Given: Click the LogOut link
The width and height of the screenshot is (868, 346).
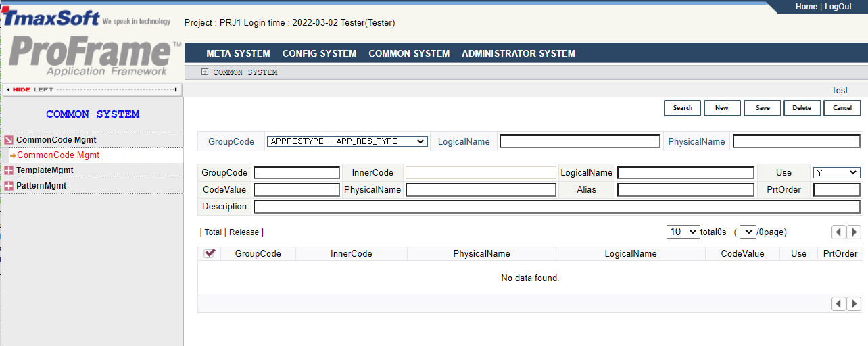Looking at the screenshot, I should point(838,7).
